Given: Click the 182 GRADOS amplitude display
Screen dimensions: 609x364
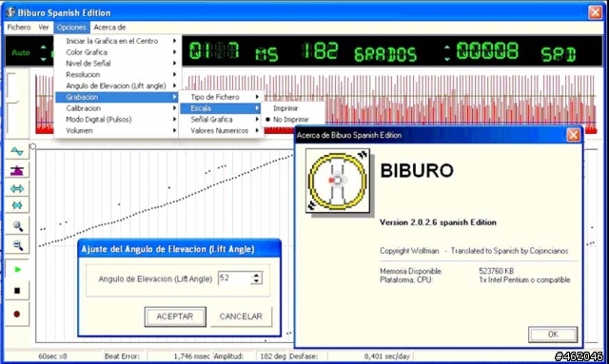Looking at the screenshot, I should (x=360, y=52).
